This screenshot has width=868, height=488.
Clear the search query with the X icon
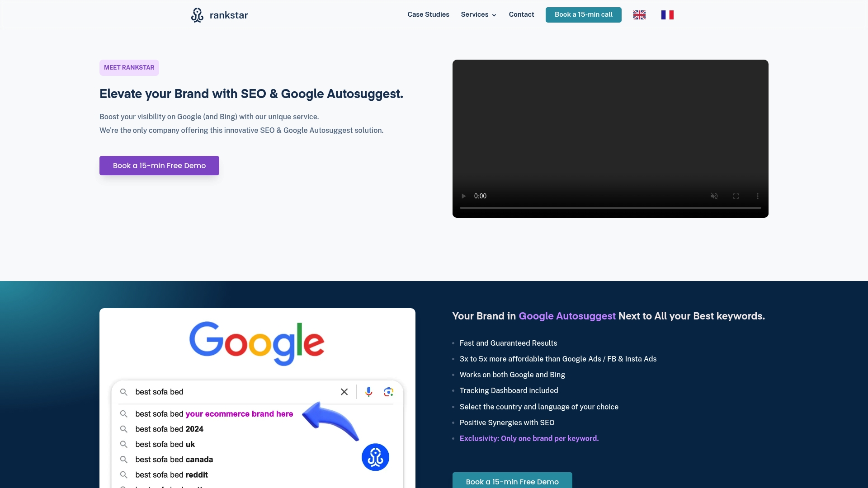tap(344, 392)
